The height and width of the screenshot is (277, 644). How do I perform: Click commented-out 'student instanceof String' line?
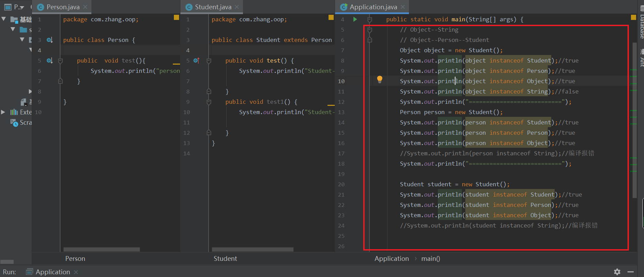coord(499,225)
